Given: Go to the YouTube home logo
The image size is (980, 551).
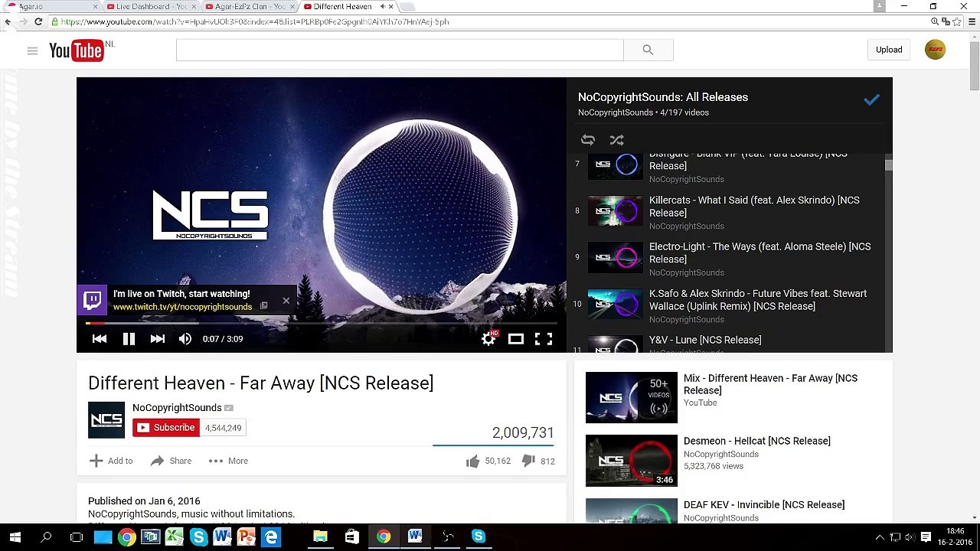Looking at the screenshot, I should coord(77,51).
